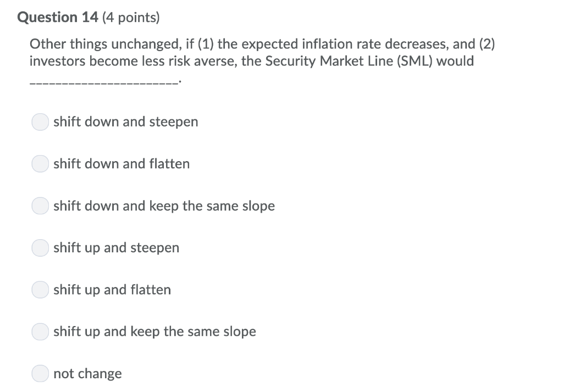Viewport: 563px width, 392px height.
Task: Click the 'Question 14 (4 points)' heading
Action: click(88, 17)
